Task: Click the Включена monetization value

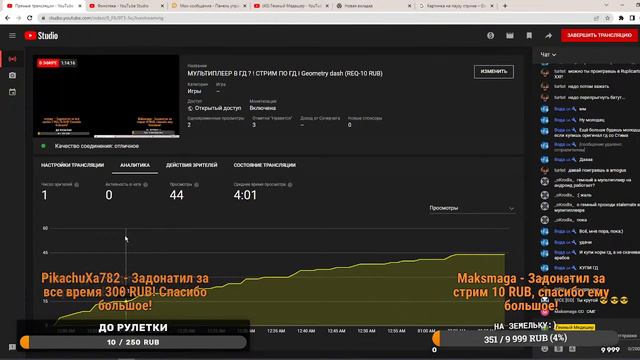Action: pos(262,108)
